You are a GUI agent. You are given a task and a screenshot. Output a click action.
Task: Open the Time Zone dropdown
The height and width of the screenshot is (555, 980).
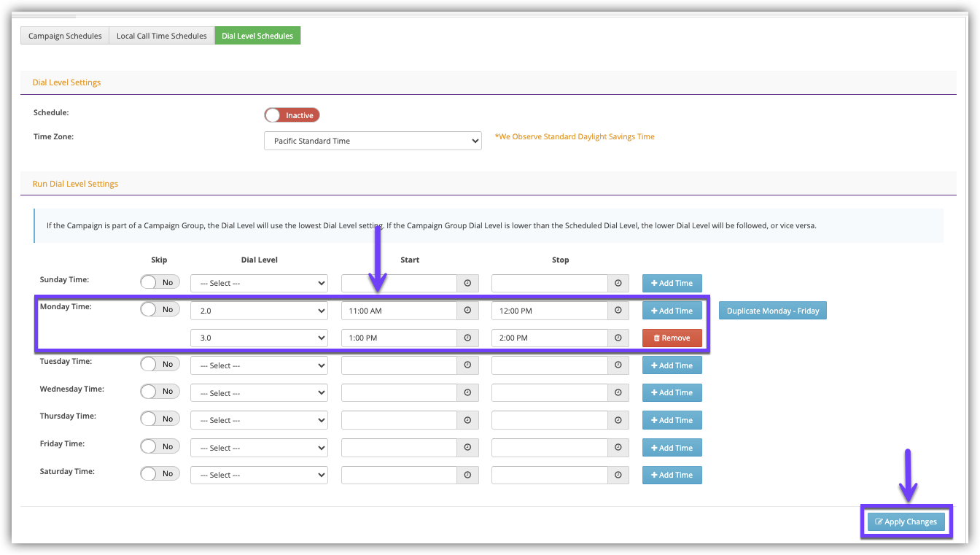pos(373,141)
